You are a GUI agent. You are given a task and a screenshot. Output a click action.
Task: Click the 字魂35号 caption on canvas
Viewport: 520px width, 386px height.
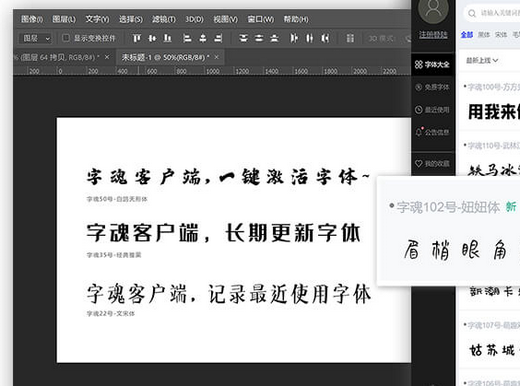tap(114, 255)
